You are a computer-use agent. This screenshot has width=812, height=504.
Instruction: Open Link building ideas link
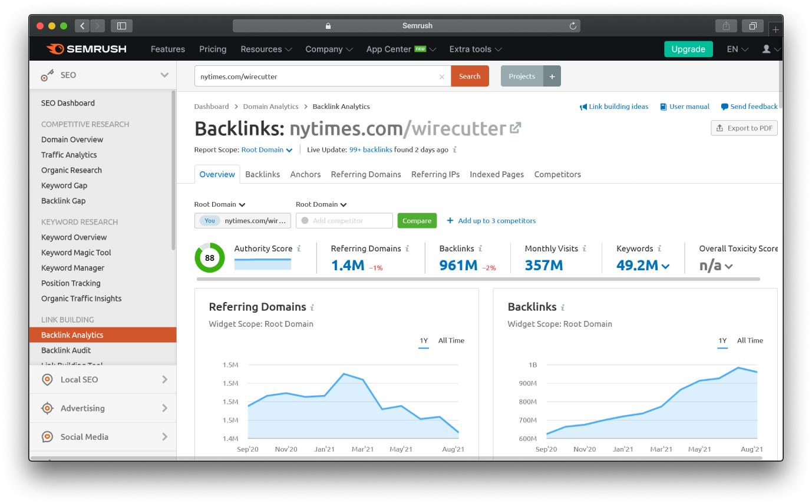coord(614,107)
